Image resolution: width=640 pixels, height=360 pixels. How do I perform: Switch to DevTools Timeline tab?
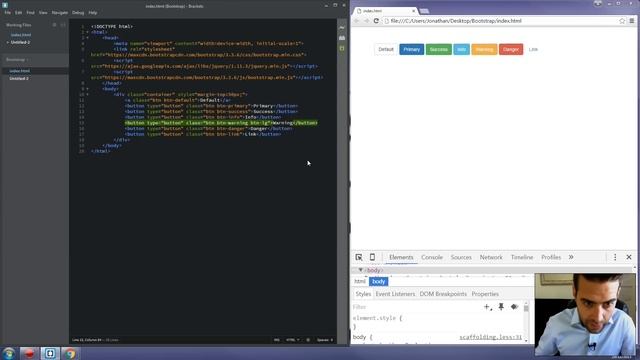[522, 258]
